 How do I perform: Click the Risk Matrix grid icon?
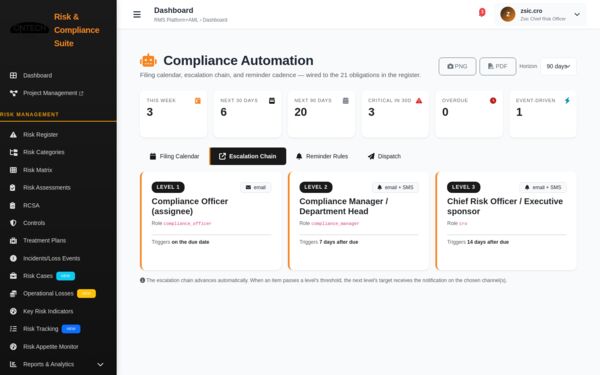[13, 170]
